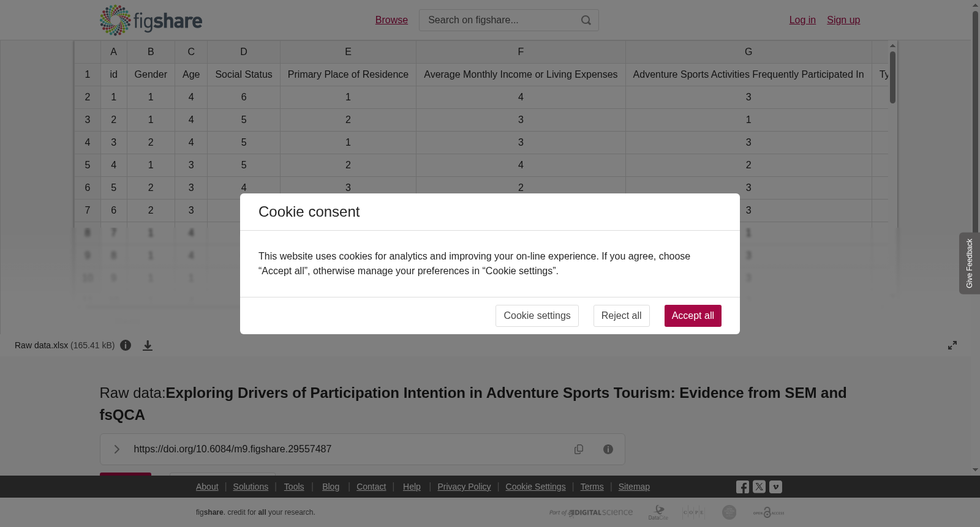Show DOI information icon
Image resolution: width=980 pixels, height=527 pixels.
608,449
